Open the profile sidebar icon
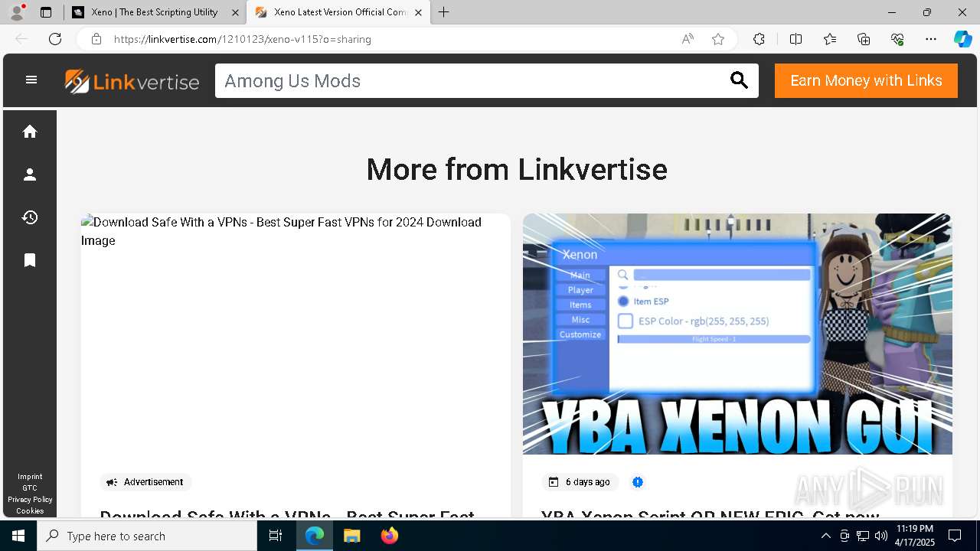 pyautogui.click(x=30, y=174)
